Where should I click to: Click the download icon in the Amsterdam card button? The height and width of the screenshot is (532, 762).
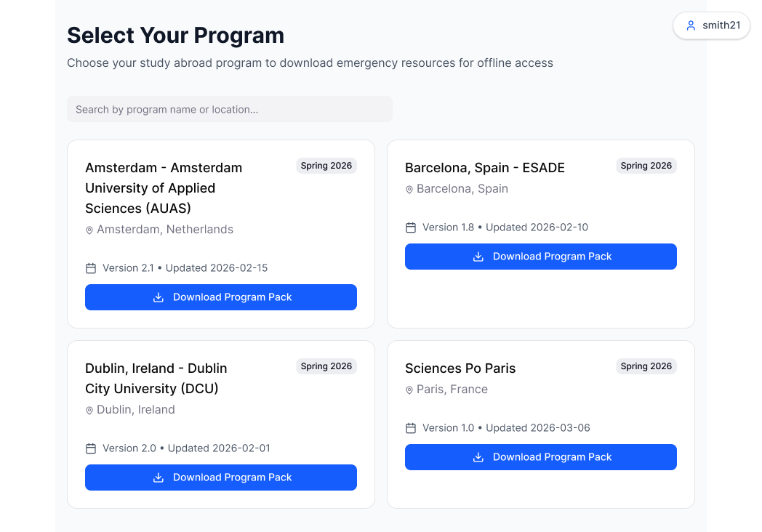click(159, 297)
